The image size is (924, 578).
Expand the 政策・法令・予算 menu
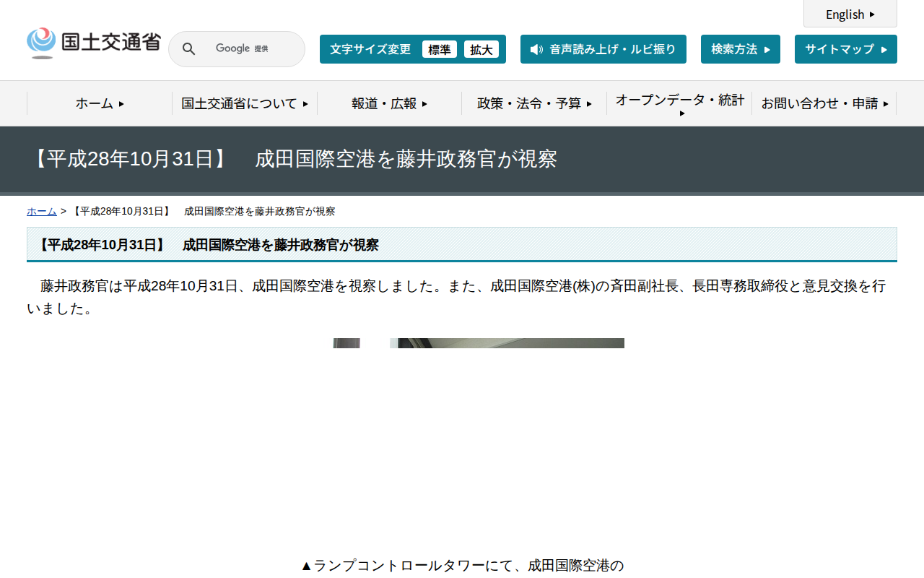(x=536, y=103)
